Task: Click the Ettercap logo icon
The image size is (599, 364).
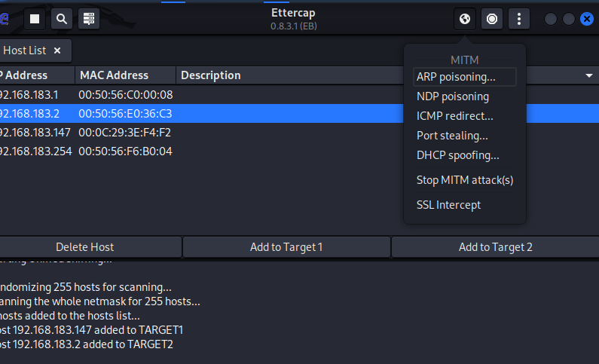Action: click(4, 19)
